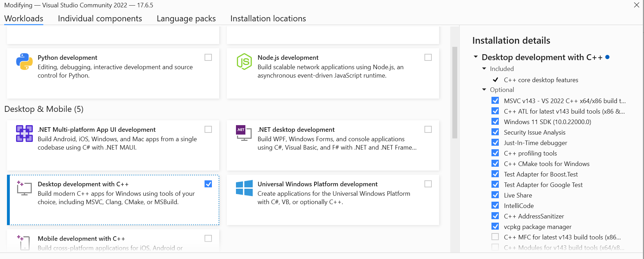Uncheck C++ AddressSanitizer option
Image resolution: width=644 pixels, height=259 pixels.
point(495,216)
